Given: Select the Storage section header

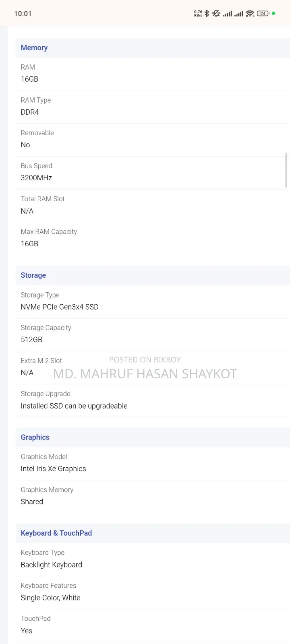Looking at the screenshot, I should 153,275.
